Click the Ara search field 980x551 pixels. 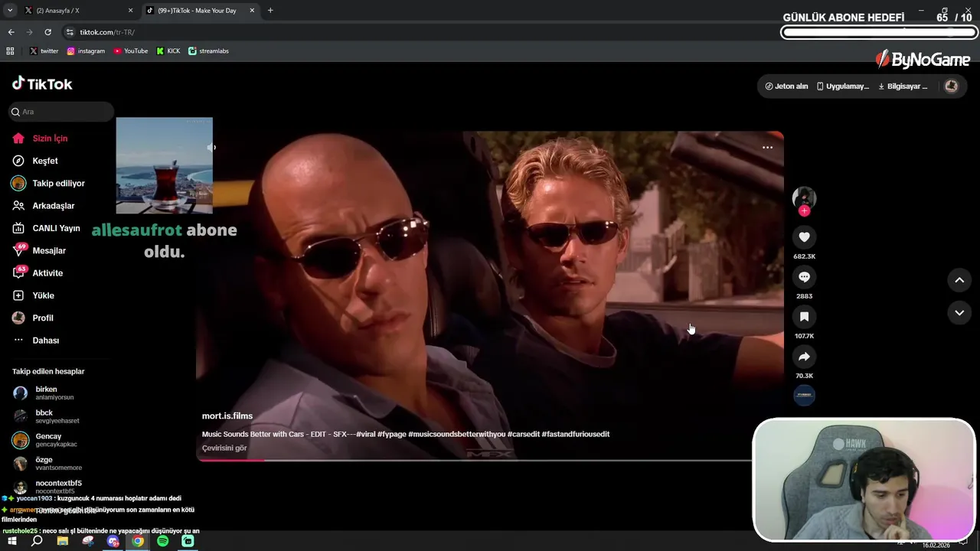[x=61, y=112]
